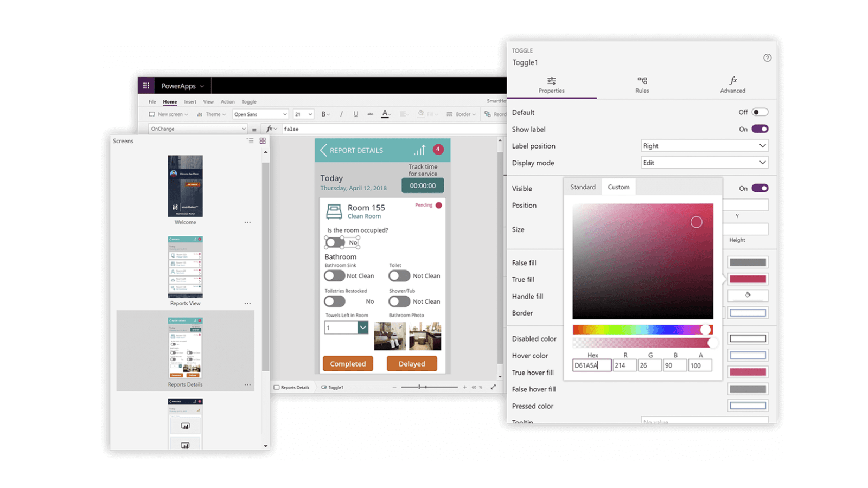This screenshot has width=868, height=488.
Task: Open the Label position dropdown
Action: pos(704,146)
